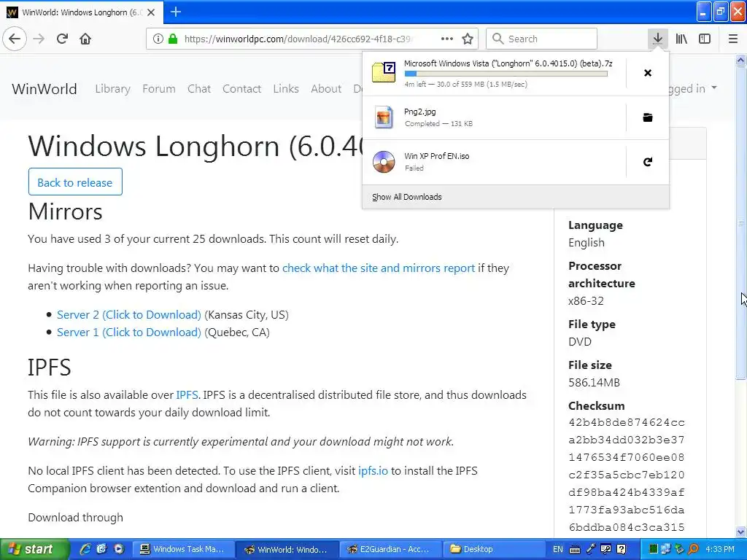Open the Firefox home page icon

coord(85,39)
